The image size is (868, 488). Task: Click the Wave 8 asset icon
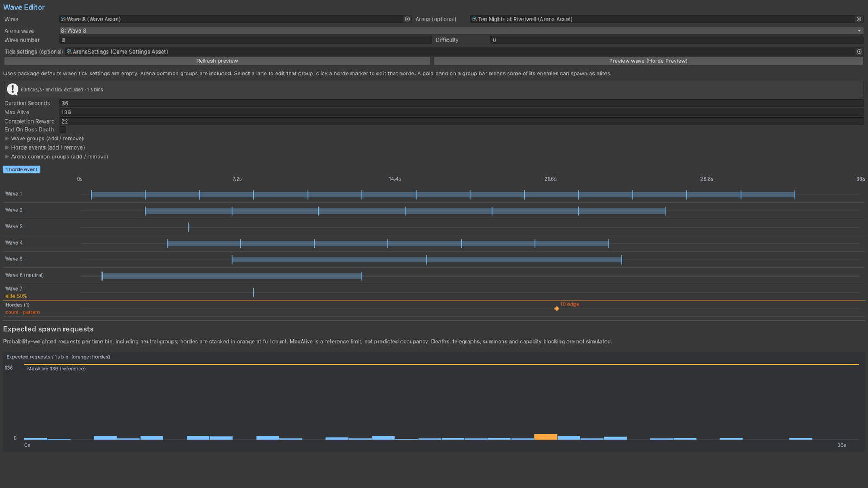point(63,19)
